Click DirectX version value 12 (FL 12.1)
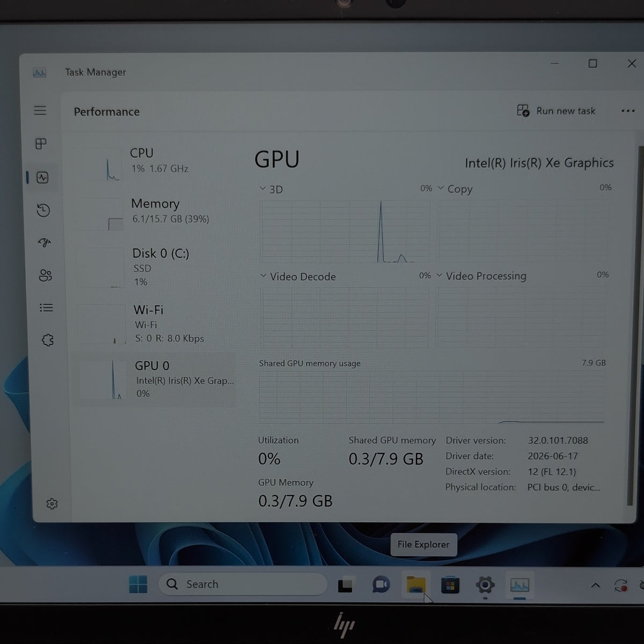This screenshot has width=644, height=644. (x=551, y=472)
